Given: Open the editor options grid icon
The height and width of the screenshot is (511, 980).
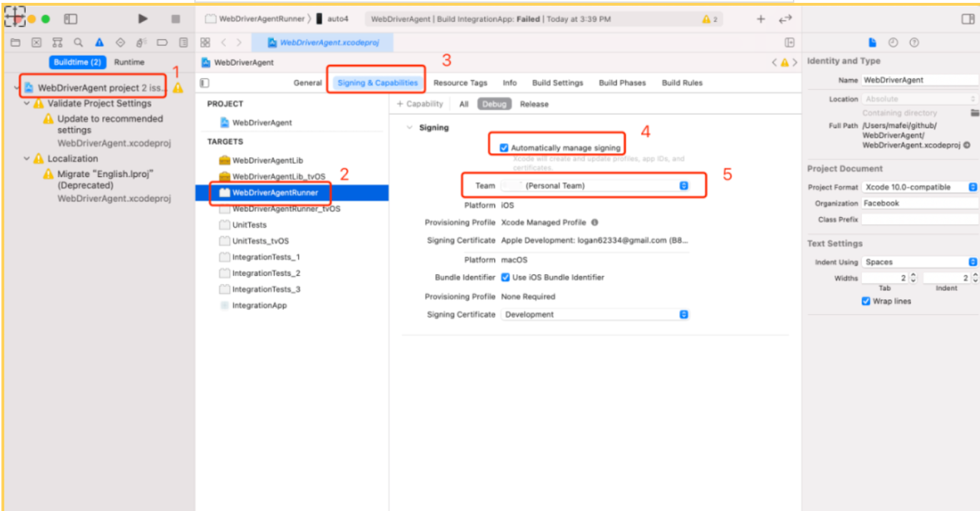Looking at the screenshot, I should [x=205, y=42].
